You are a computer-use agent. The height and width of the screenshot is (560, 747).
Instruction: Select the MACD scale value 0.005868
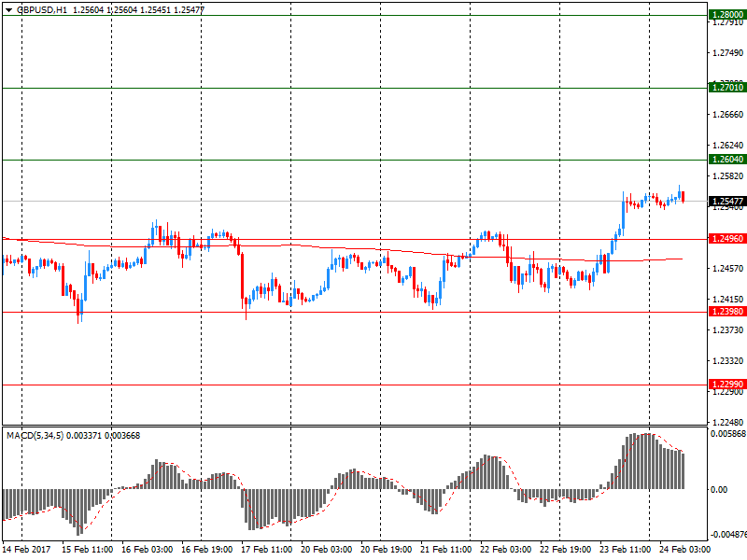click(x=728, y=434)
